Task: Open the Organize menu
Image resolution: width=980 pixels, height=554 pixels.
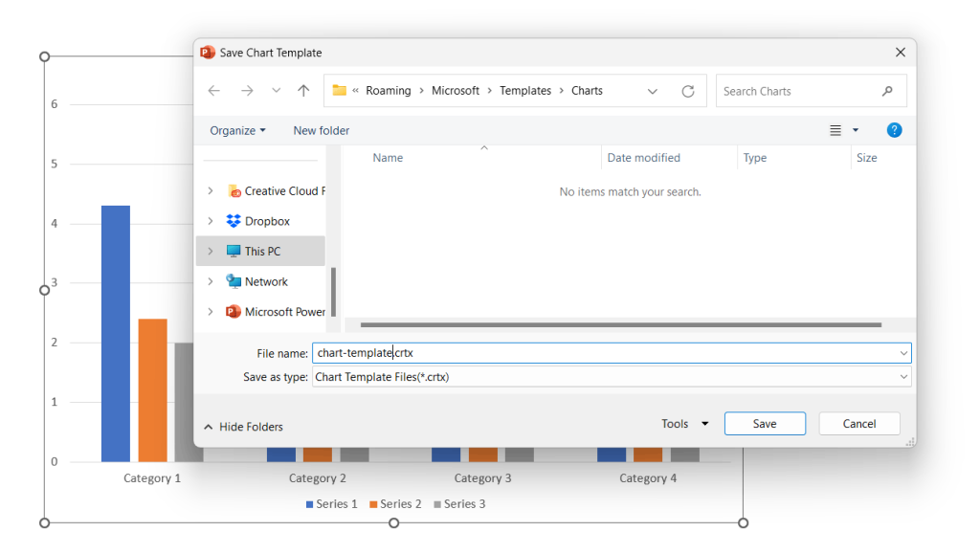Action: click(x=236, y=129)
